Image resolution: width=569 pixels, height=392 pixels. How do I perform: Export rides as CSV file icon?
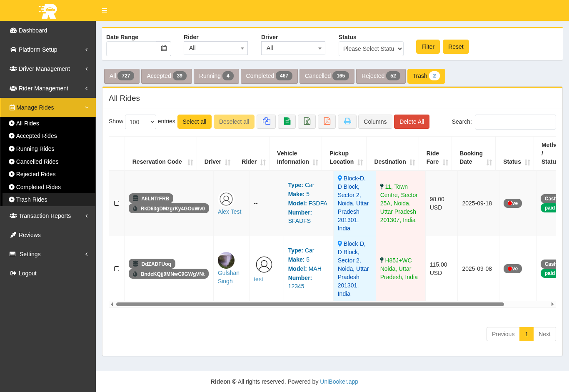(x=287, y=122)
